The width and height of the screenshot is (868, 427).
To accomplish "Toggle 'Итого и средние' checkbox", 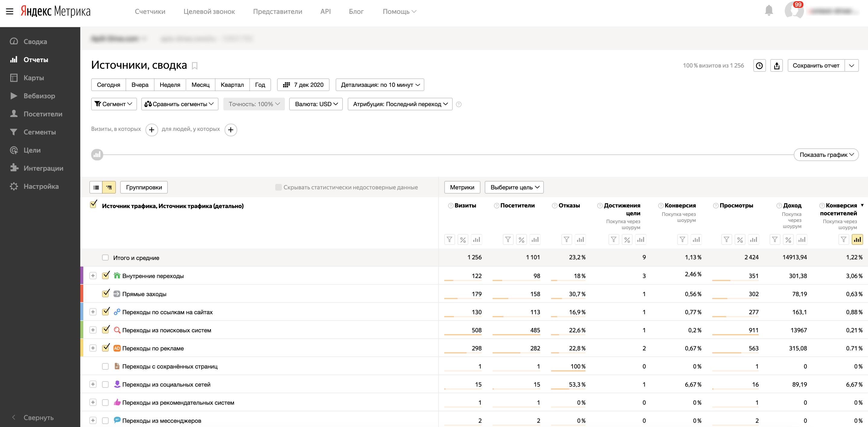I will pyautogui.click(x=105, y=258).
